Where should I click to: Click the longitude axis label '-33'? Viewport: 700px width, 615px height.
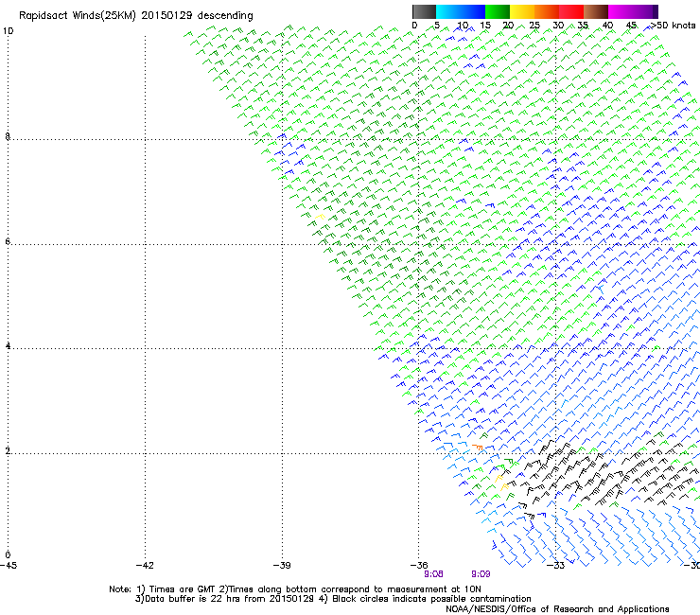pos(556,566)
